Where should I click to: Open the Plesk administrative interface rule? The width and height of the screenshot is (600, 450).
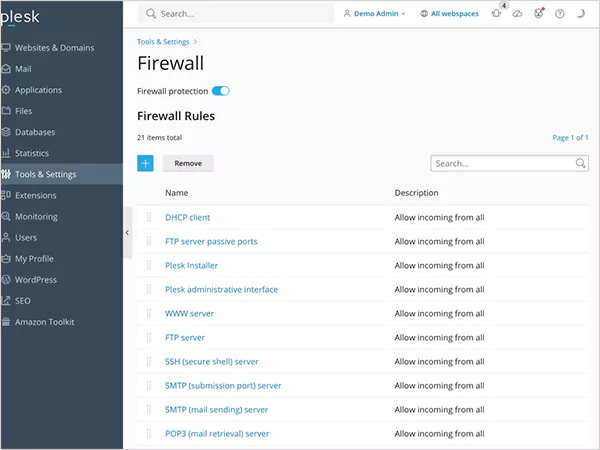(222, 289)
